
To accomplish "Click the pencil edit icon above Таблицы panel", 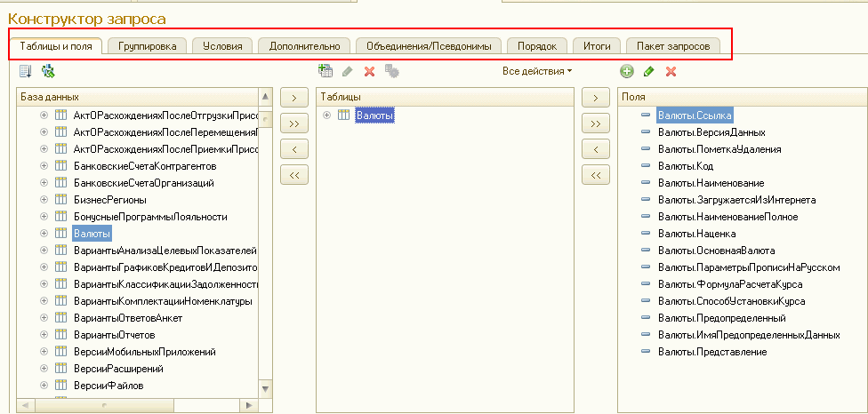I will (348, 71).
